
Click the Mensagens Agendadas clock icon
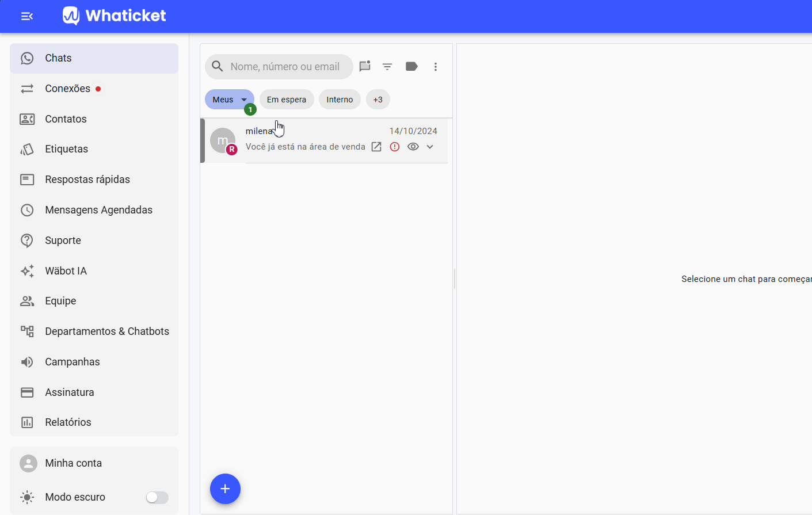click(x=27, y=210)
